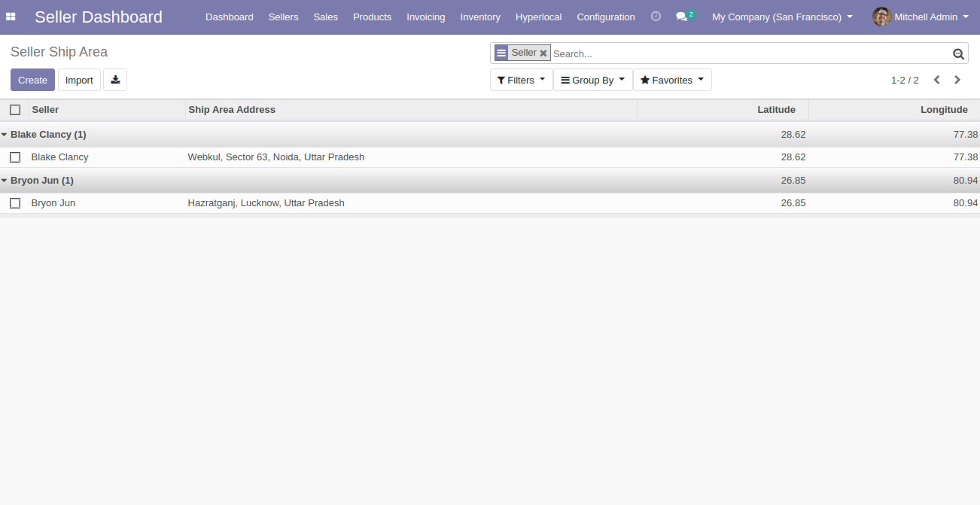Open the activities clock icon

(656, 16)
